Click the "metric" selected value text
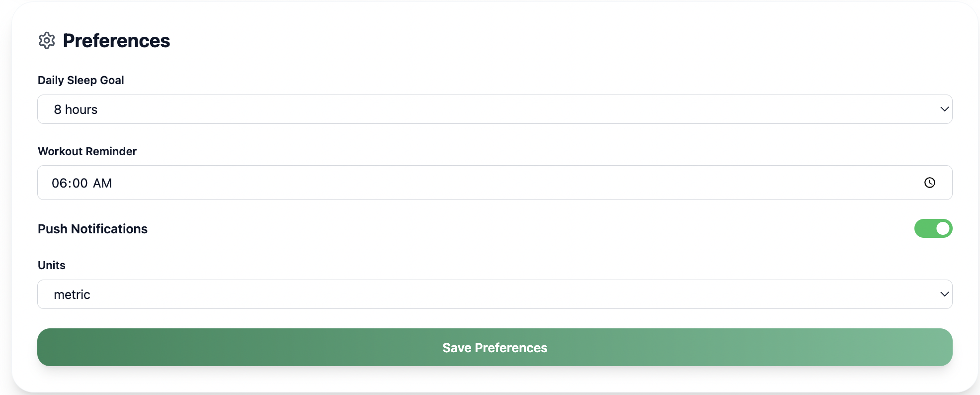The image size is (980, 395). (x=72, y=295)
